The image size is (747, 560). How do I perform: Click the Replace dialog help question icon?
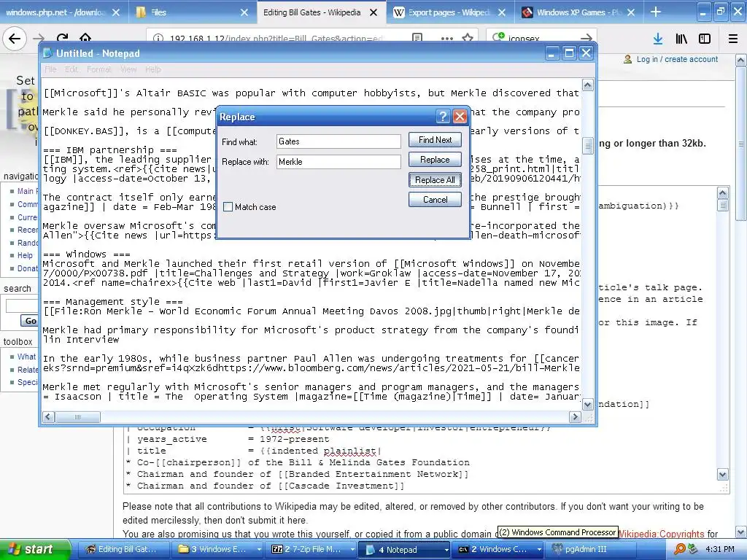[x=443, y=117]
